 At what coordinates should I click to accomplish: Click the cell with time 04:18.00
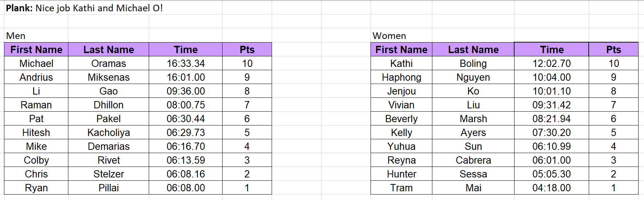pyautogui.click(x=551, y=188)
